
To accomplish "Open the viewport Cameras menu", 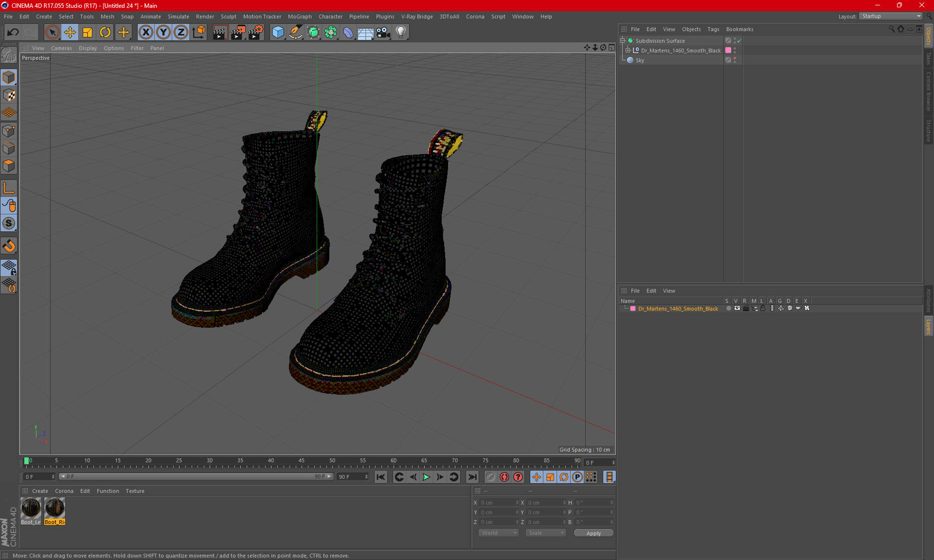I will pos(61,48).
